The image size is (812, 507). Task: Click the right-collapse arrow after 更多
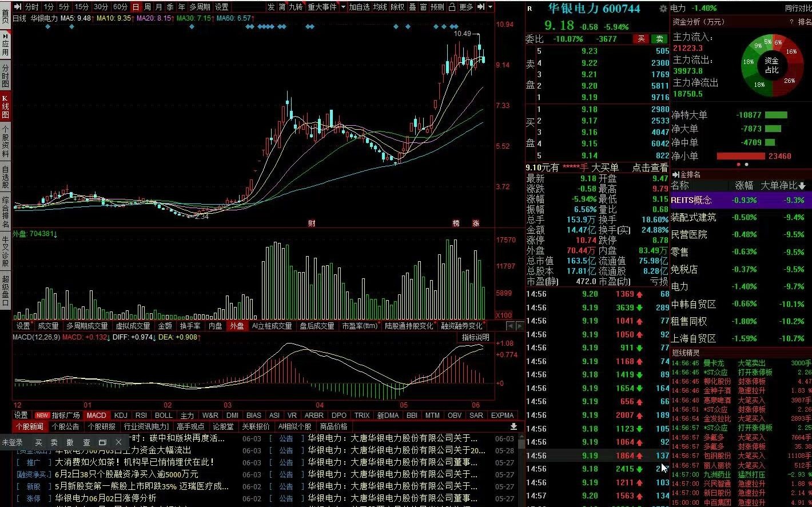(x=481, y=7)
